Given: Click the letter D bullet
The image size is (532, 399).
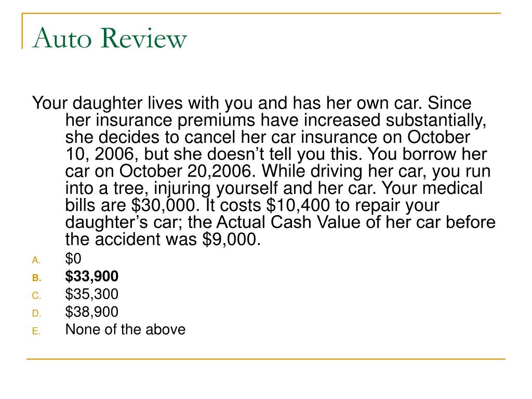Looking at the screenshot, I should point(37,313).
